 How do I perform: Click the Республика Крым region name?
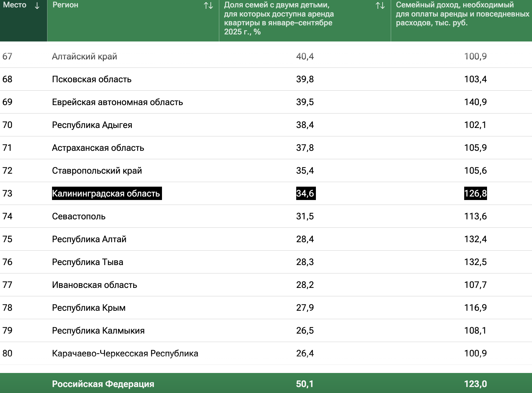(x=89, y=308)
